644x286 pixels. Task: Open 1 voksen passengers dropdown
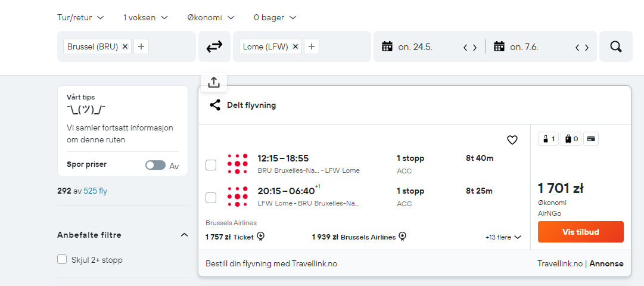[x=145, y=18]
